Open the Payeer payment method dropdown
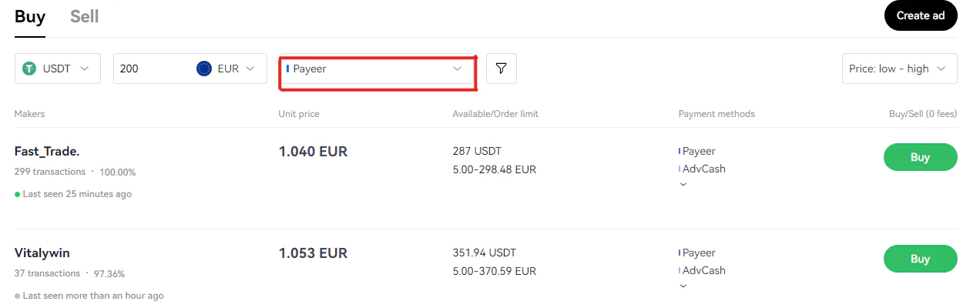The height and width of the screenshot is (308, 980). coord(377,69)
